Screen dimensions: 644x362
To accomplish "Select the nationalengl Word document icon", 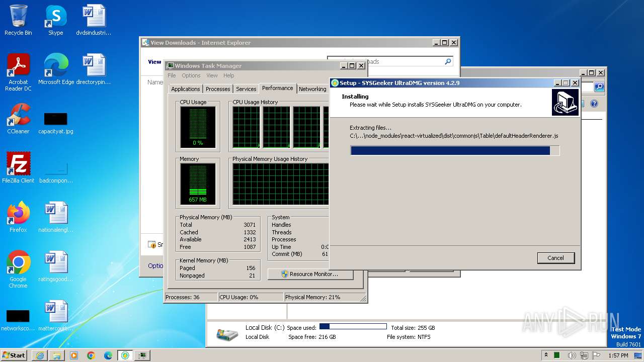I will 56,217.
